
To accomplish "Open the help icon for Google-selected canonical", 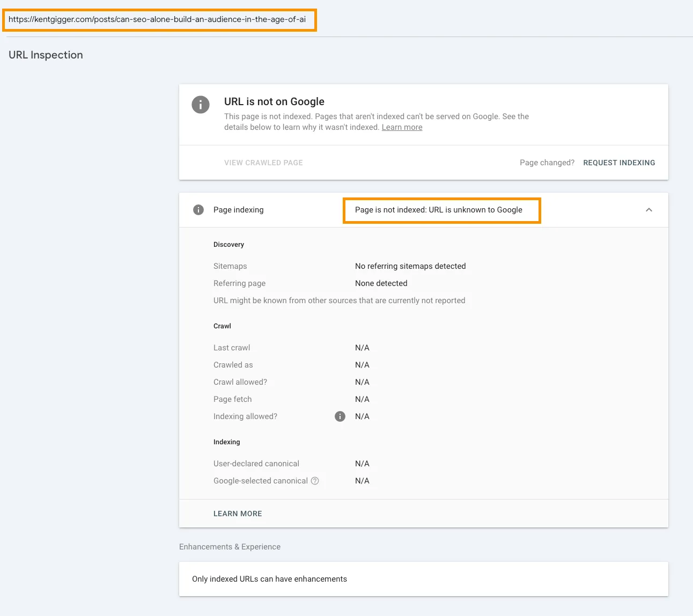I will pos(315,481).
